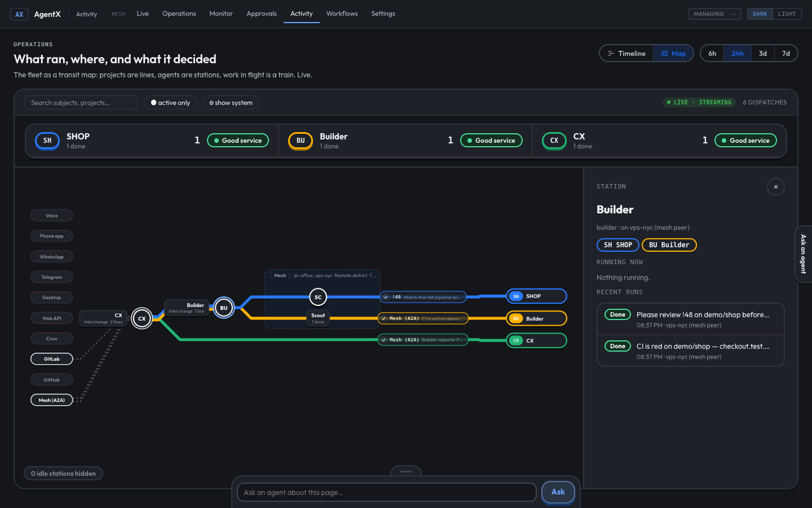This screenshot has width=812, height=508.
Task: Click the CX station node on the map
Action: pos(142,318)
